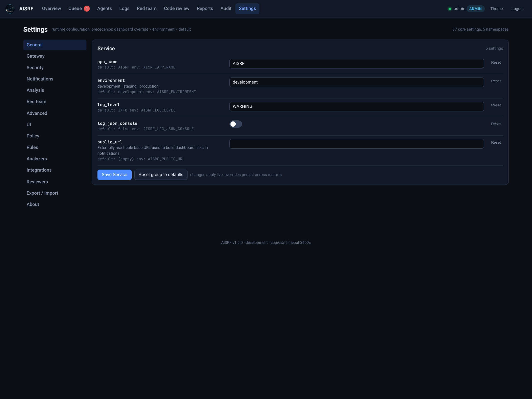Open Red team in settings sidebar

pyautogui.click(x=55, y=102)
